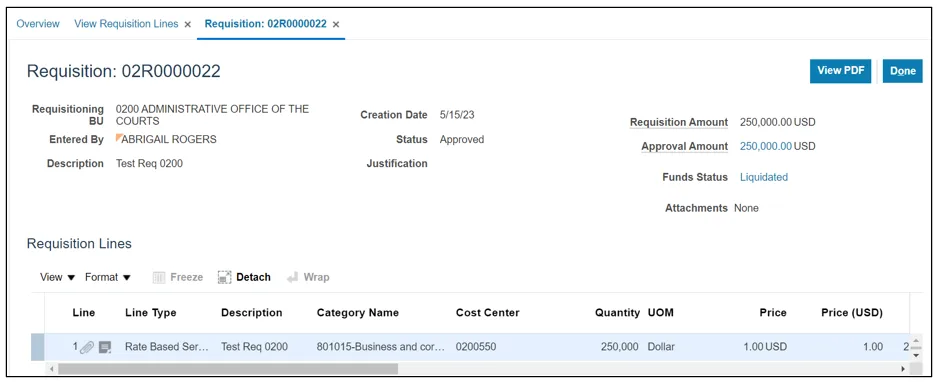Open the View dropdown menu
Screen dimensions: 937x382
point(57,277)
